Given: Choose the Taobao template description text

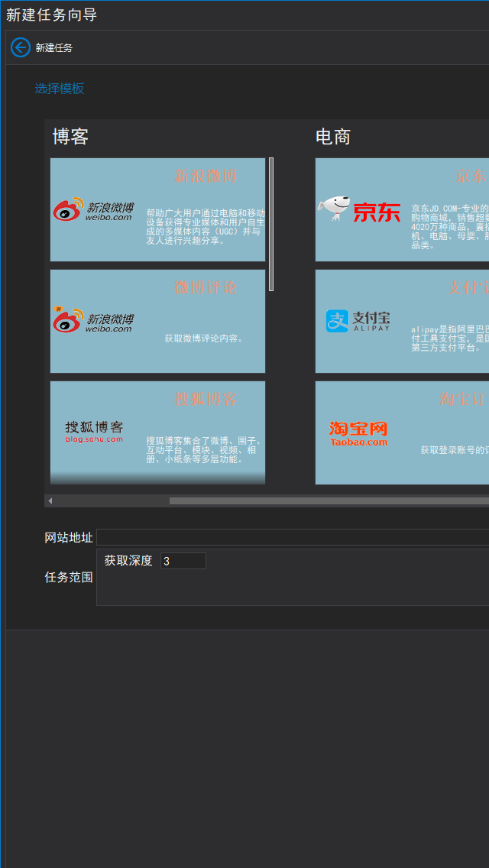Looking at the screenshot, I should pos(454,450).
